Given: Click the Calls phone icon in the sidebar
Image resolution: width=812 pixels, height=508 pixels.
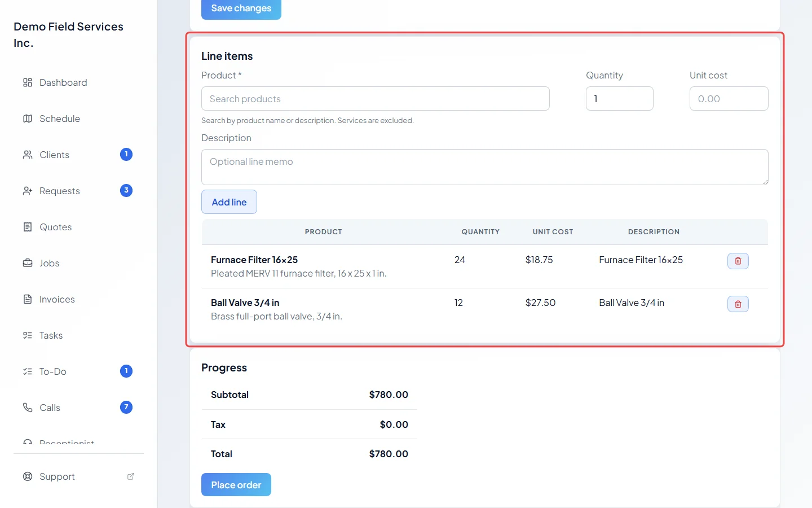Looking at the screenshot, I should tap(28, 408).
